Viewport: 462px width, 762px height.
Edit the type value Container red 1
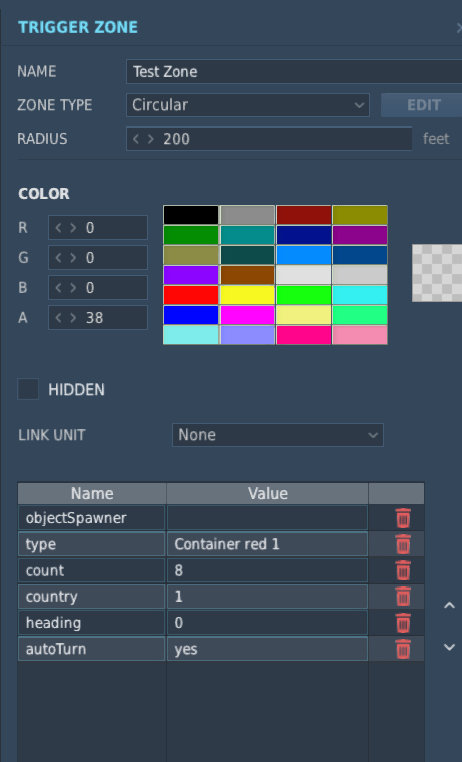(x=267, y=544)
